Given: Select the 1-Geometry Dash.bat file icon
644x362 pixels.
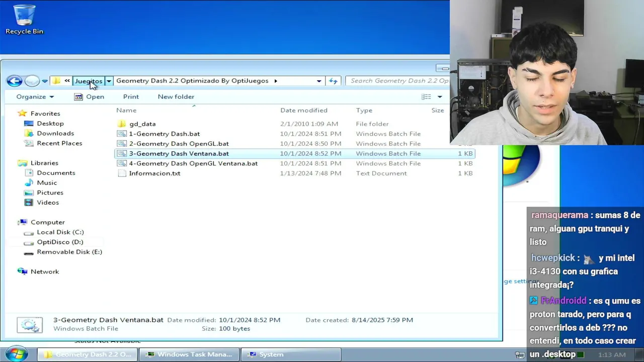Looking at the screenshot, I should coord(121,134).
